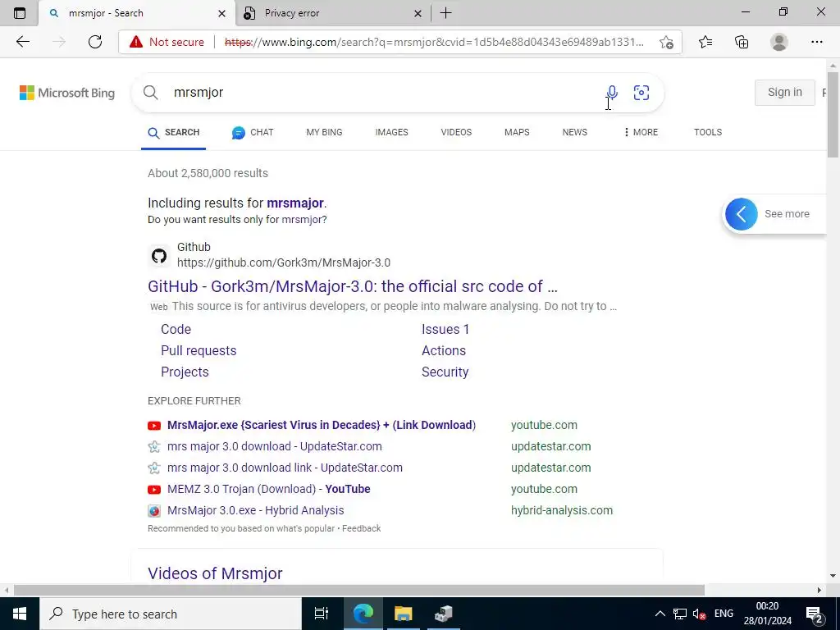Open MrsMajor 3.0.exe - Hybrid Analysis link
840x630 pixels.
point(256,510)
